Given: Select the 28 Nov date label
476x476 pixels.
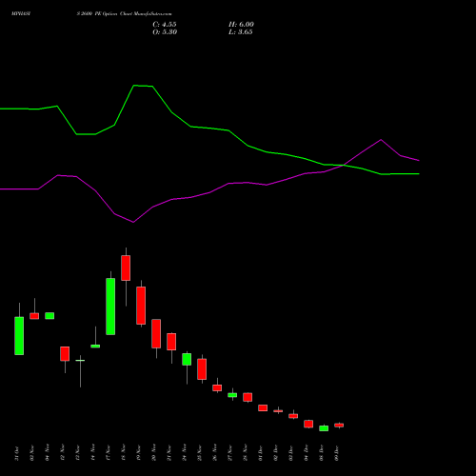Looking at the screenshot, I should pos(246,453).
